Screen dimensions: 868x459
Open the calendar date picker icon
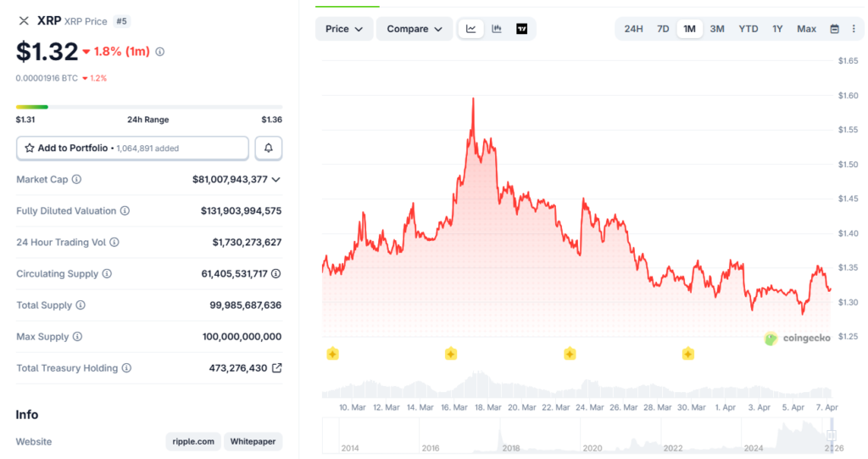point(834,29)
